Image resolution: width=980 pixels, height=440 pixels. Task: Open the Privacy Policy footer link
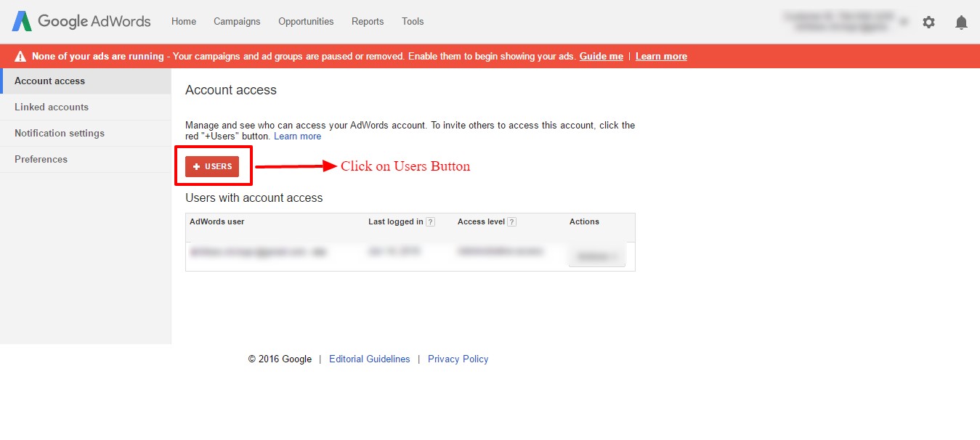tap(458, 359)
